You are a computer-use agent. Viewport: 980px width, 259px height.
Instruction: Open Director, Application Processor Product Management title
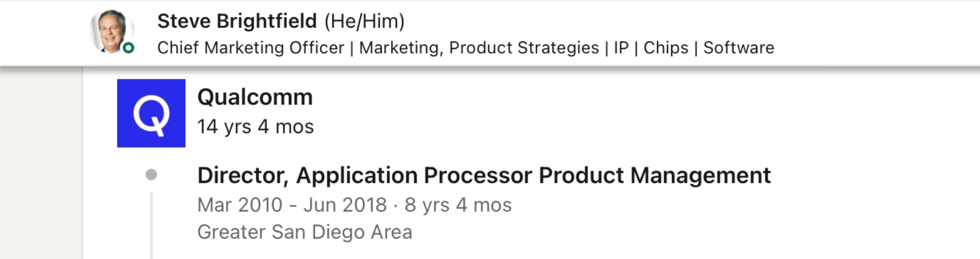click(484, 175)
